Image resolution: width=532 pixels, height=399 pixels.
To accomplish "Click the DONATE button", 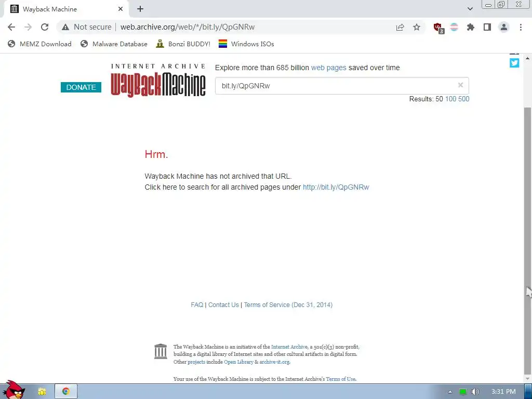I will coord(81,87).
